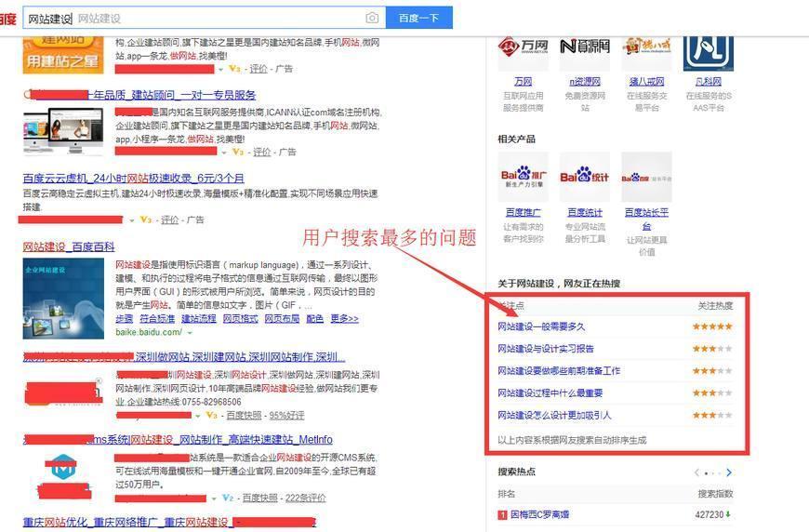This screenshot has height=532, width=809.
Task: Click the 建站流程 baike sublink
Action: click(199, 319)
